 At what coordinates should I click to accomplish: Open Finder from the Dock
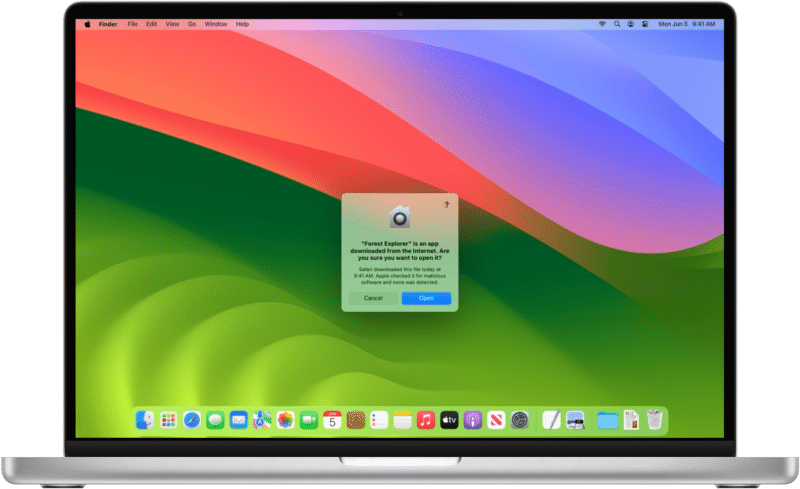[145, 420]
